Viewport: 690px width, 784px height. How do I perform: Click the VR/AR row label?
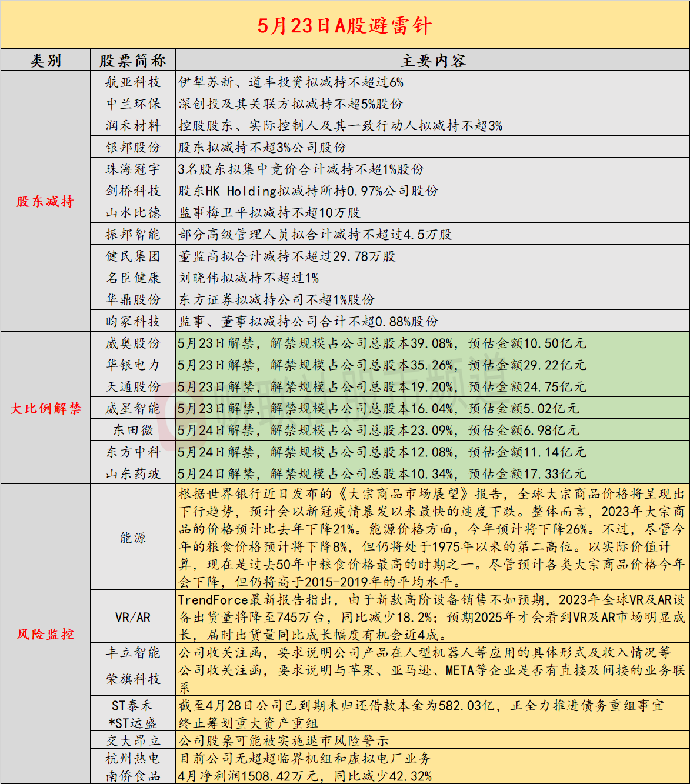tap(133, 618)
